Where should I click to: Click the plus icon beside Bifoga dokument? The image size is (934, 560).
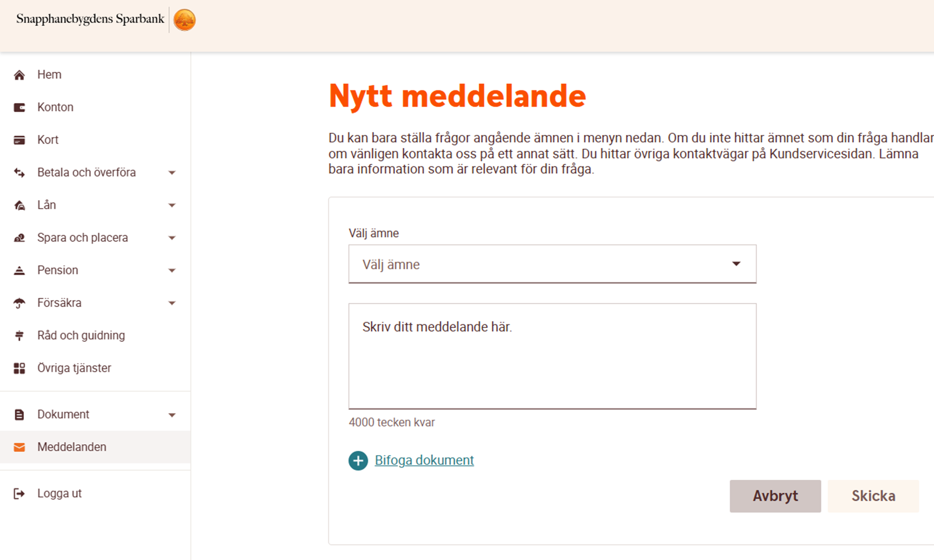click(x=358, y=461)
